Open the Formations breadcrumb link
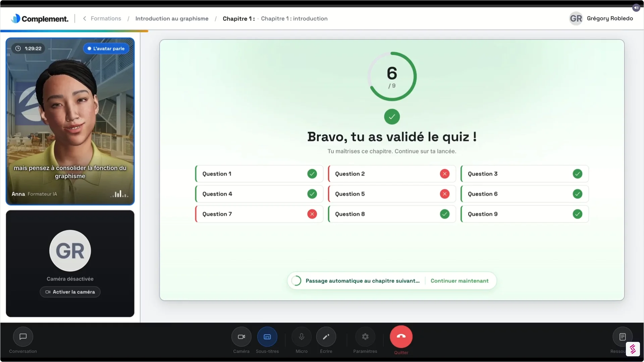Screen dimensions: 644x362 pos(106,18)
